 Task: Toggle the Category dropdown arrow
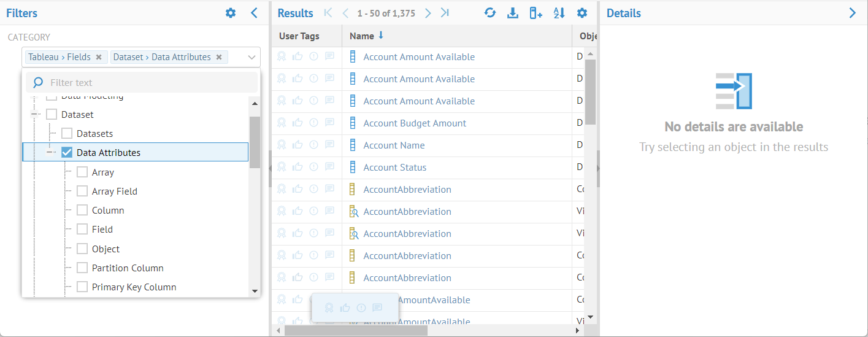click(252, 57)
